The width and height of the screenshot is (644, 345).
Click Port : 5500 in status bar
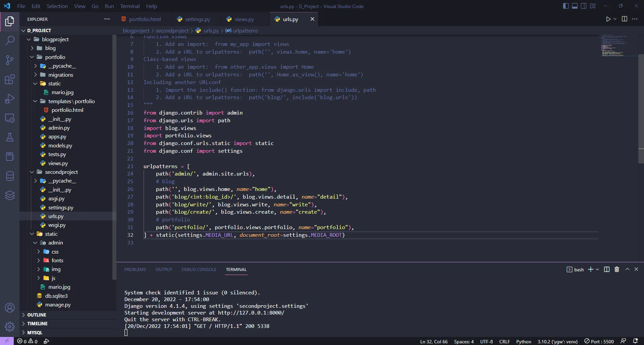(599, 341)
